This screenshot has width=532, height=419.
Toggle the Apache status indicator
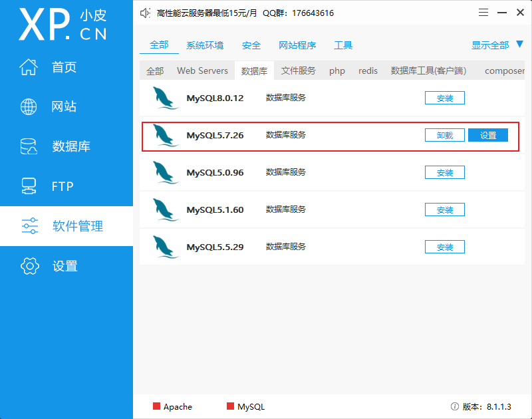click(x=156, y=406)
